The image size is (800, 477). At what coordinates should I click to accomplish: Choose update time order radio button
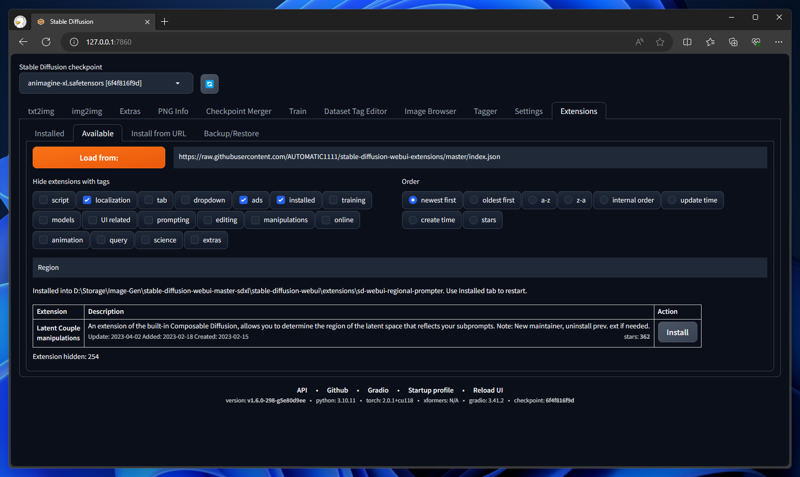[672, 200]
